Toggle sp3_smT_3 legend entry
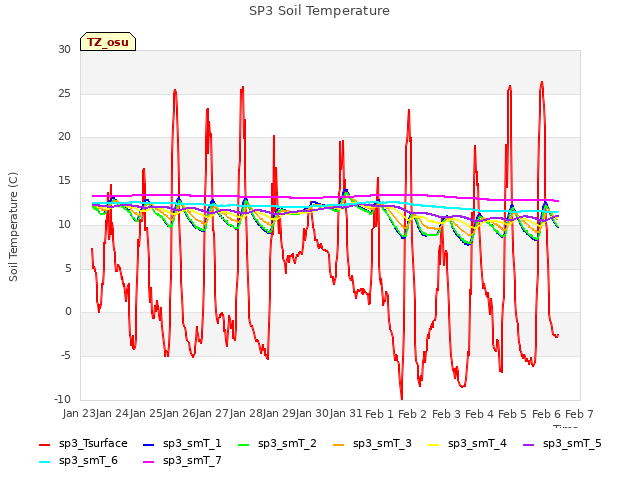640x480 pixels. tap(372, 444)
